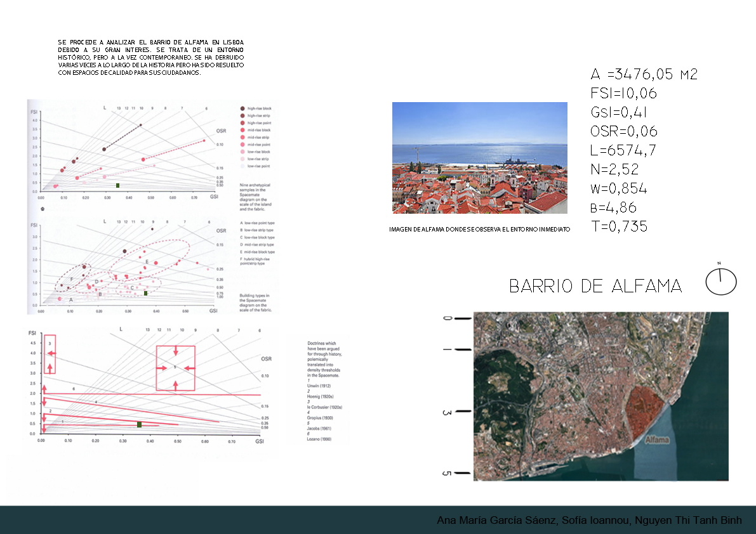This screenshot has width=756, height=534.
Task: Click the 'A low-rise point type' legend entry
Action: pos(258,223)
